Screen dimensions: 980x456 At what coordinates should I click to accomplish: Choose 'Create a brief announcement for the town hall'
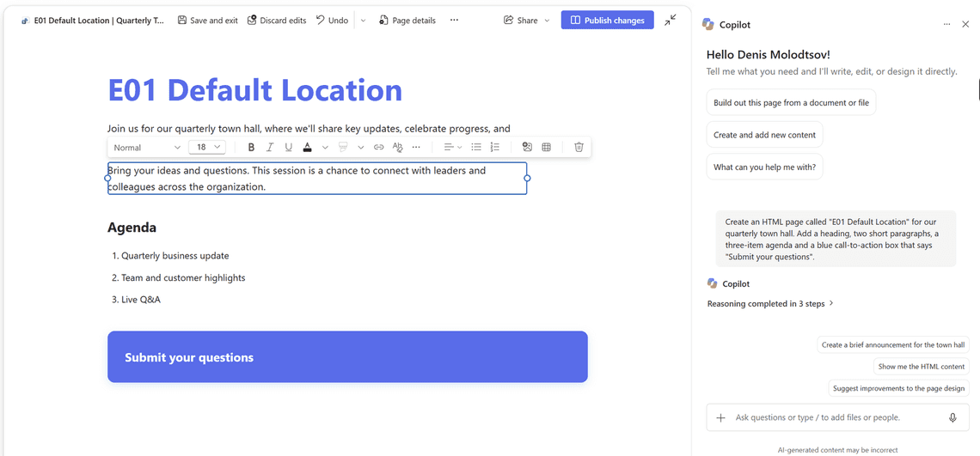coord(893,345)
